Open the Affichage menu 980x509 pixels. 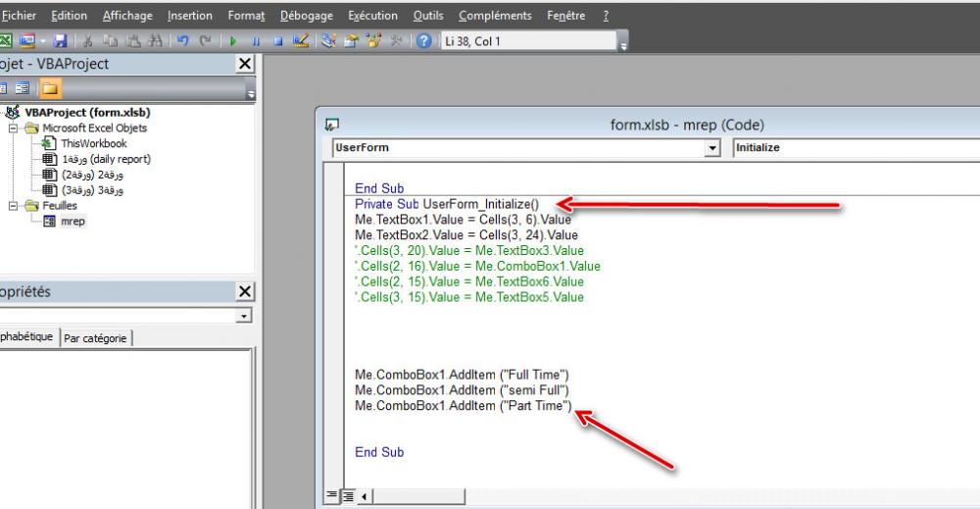[x=127, y=16]
